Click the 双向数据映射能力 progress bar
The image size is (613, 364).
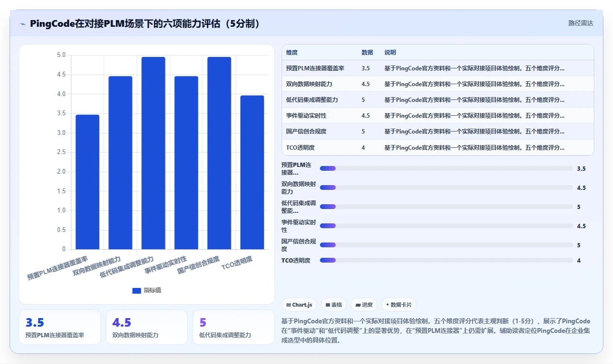pyautogui.click(x=446, y=188)
